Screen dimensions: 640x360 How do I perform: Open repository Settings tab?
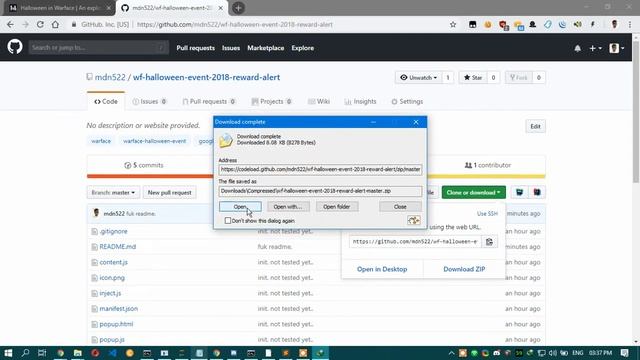coord(407,101)
